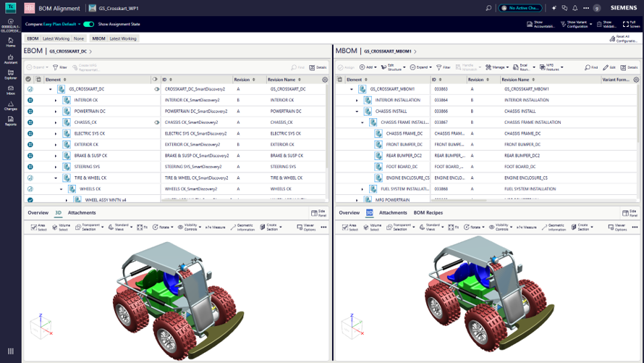The image size is (644, 363).
Task: Open Changes in the left sidebar
Action: (x=11, y=106)
